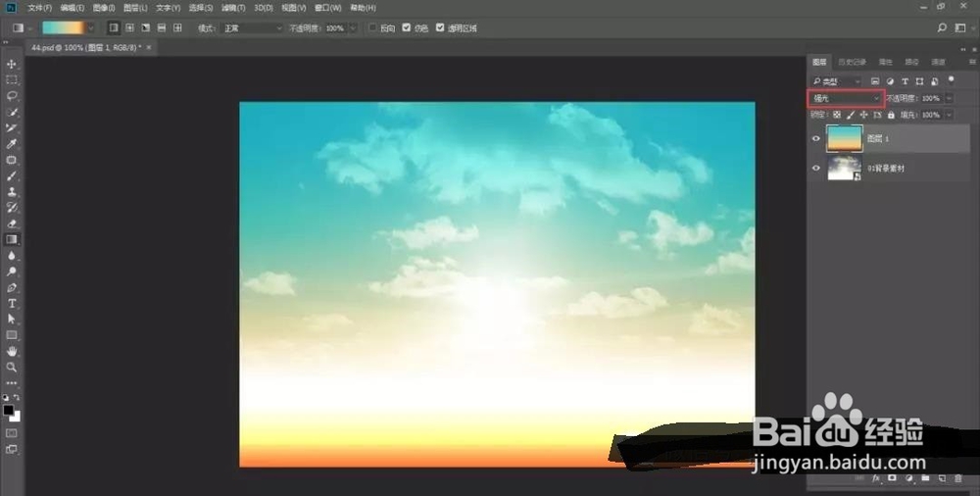Filter layers by smart objects
The image size is (980, 496).
coord(934,81)
